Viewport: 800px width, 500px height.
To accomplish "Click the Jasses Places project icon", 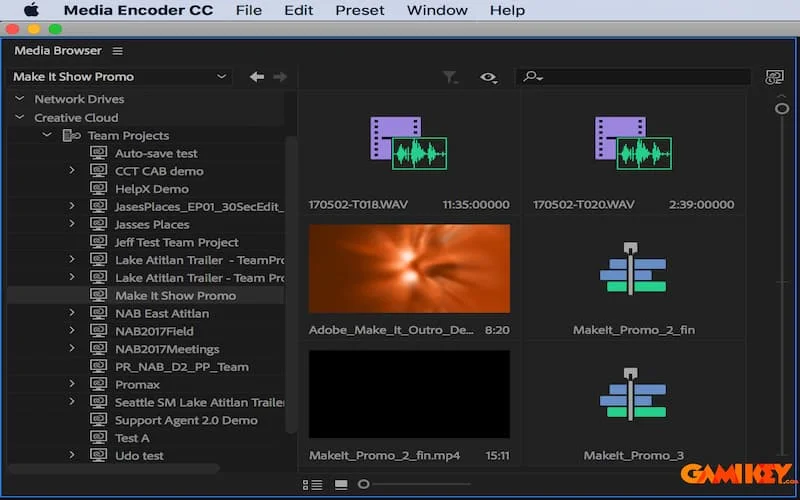I will [x=98, y=224].
